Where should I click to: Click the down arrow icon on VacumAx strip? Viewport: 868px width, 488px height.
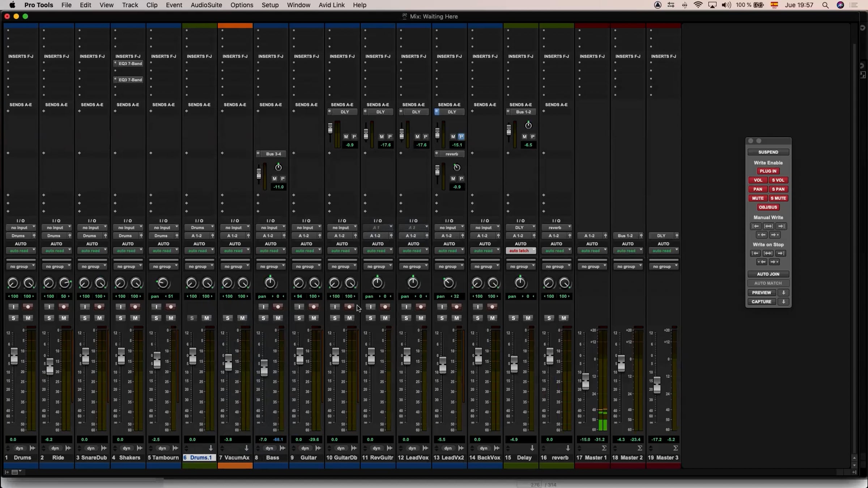(247, 448)
